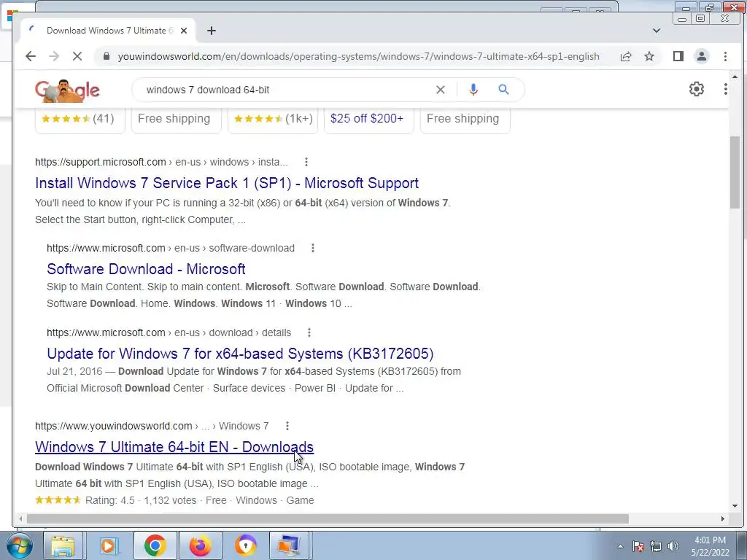Open options for KB3172605 result

[309, 332]
